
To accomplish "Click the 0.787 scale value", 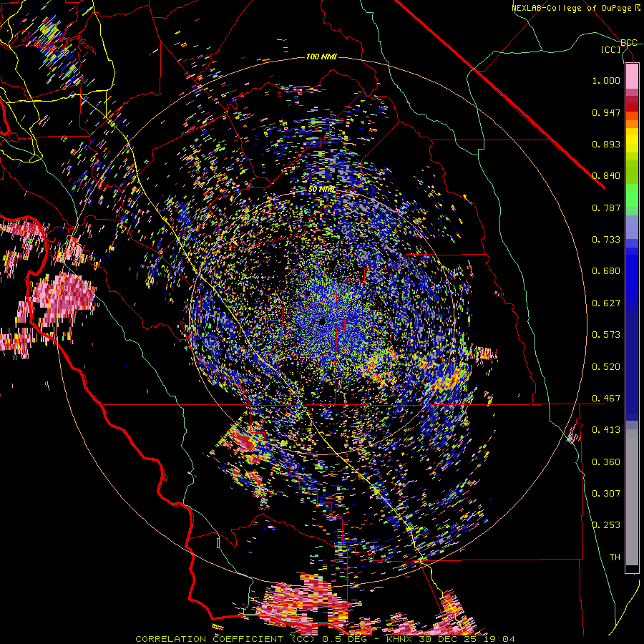I will 606,208.
